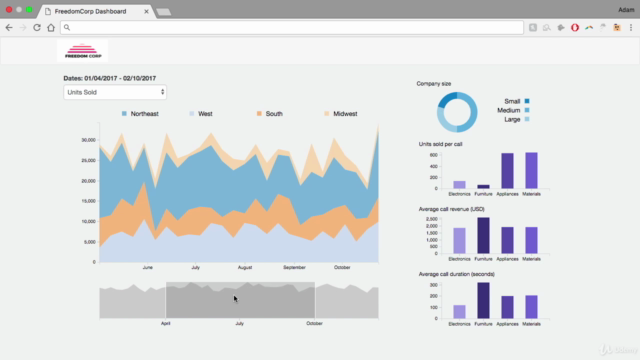Click the Furniture bar in Average call revenue

click(x=483, y=236)
